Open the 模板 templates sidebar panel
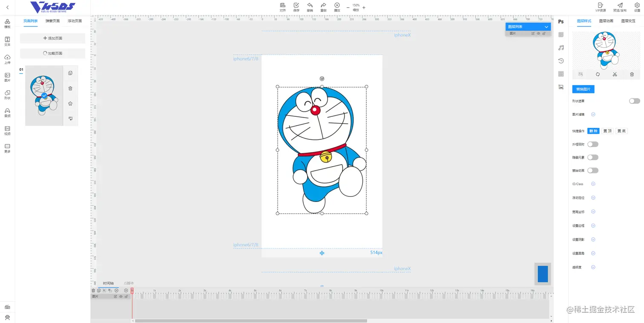The image size is (644, 323). (x=7, y=23)
